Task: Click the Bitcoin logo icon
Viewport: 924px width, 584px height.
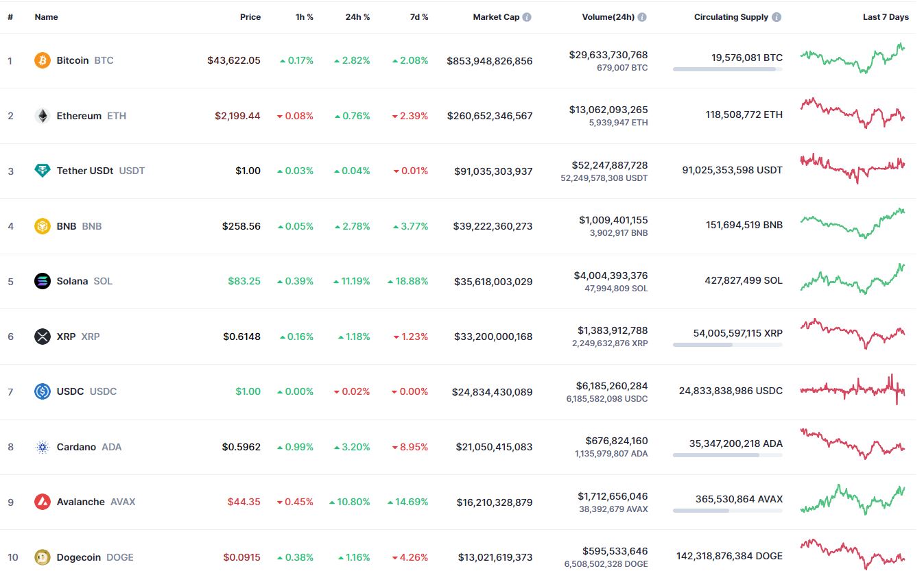Action: 43,60
